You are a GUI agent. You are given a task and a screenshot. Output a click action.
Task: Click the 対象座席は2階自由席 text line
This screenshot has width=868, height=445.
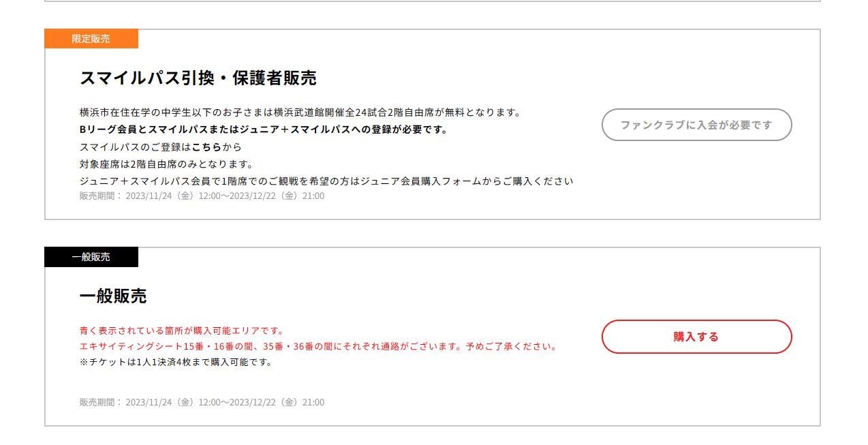[x=166, y=164]
